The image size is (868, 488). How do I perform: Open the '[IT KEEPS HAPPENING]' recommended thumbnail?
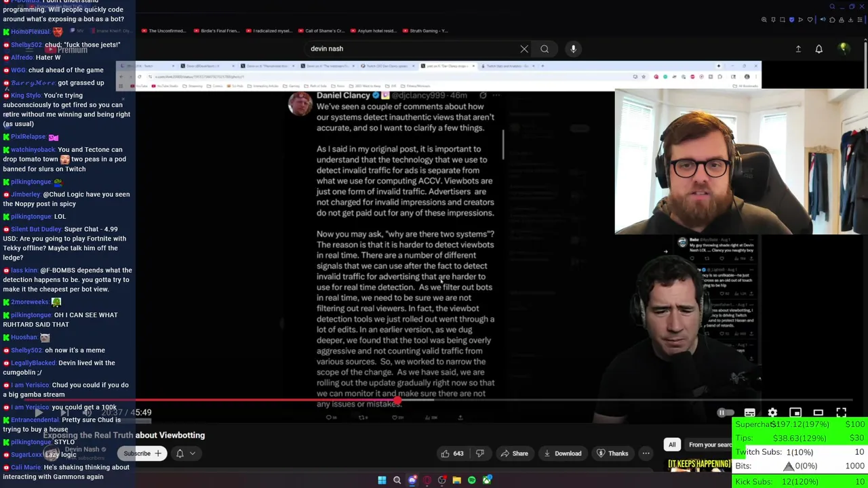tap(699, 465)
